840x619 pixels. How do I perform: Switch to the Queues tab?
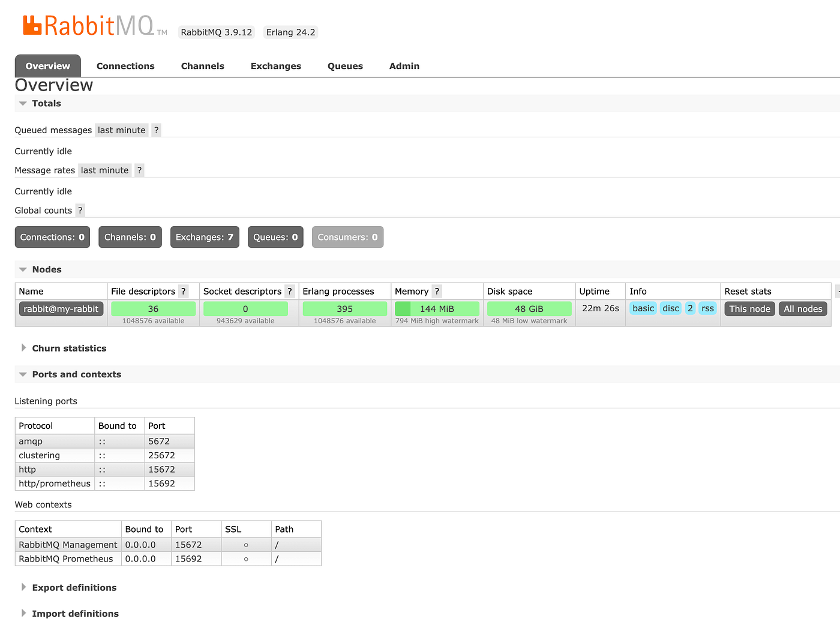tap(345, 66)
